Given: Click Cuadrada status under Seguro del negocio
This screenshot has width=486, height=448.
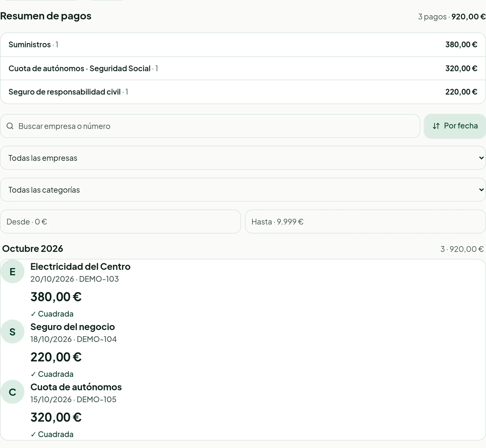Looking at the screenshot, I should point(52,374).
